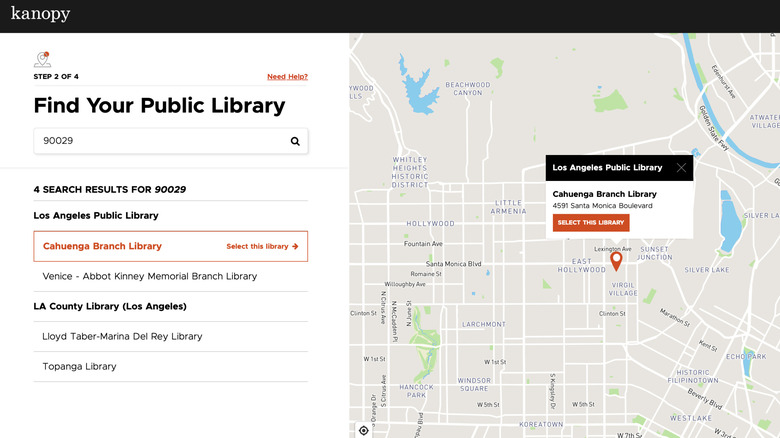Close the Los Angeles Public Library popup
Image resolution: width=780 pixels, height=438 pixels.
tap(681, 168)
